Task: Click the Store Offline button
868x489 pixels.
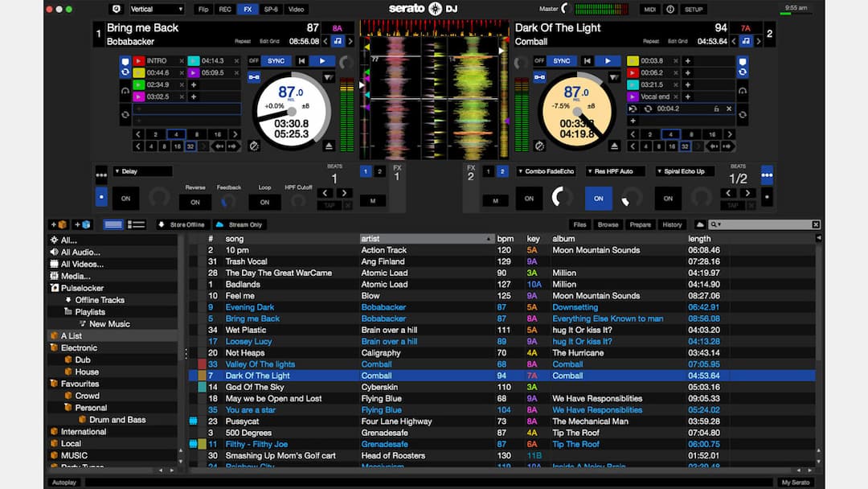Action: tap(182, 224)
